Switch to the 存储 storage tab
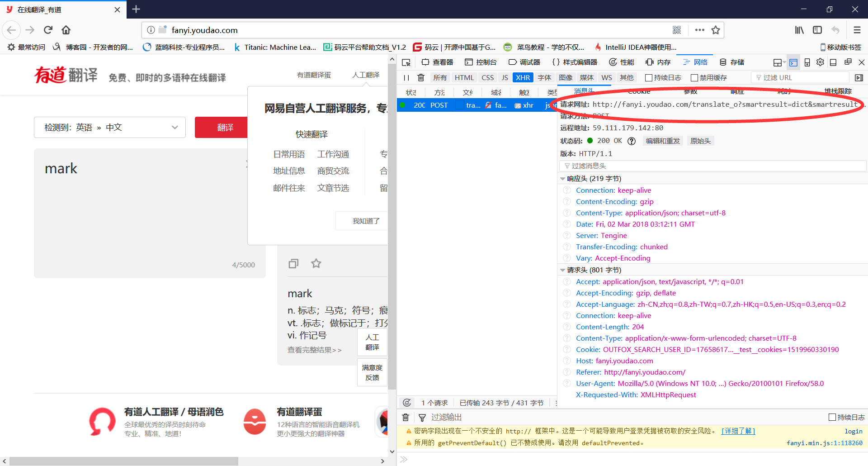This screenshot has width=868, height=466. tap(732, 62)
